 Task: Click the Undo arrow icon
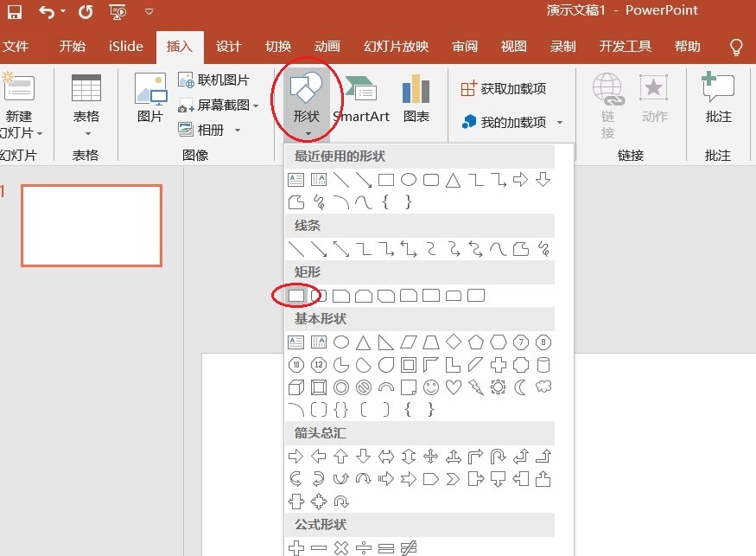click(47, 11)
